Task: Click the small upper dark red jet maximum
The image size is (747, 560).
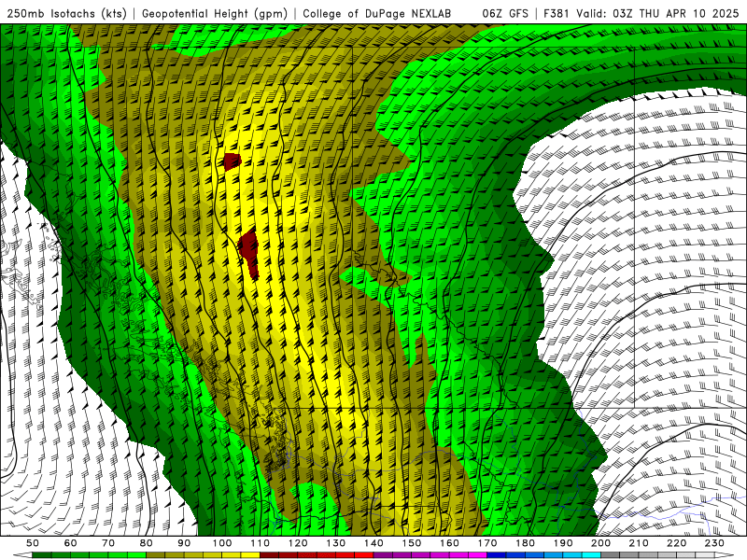Action: click(x=232, y=161)
